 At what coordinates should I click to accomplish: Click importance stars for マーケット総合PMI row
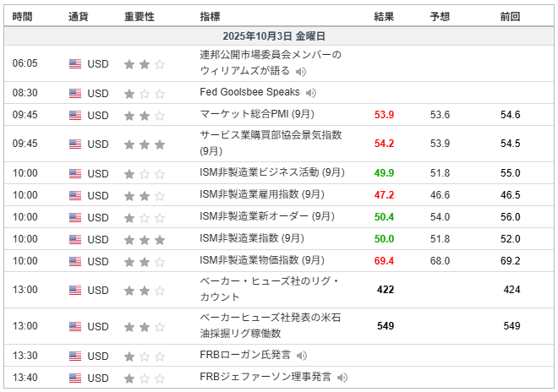tap(144, 115)
